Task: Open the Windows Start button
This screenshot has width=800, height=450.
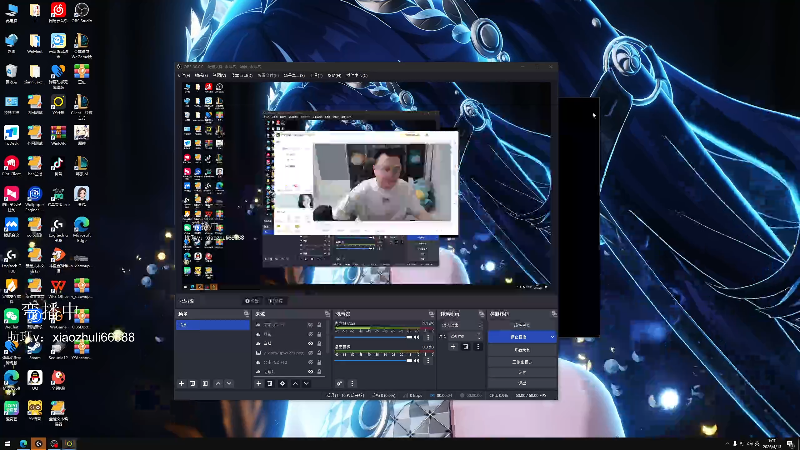Action: pos(7,444)
